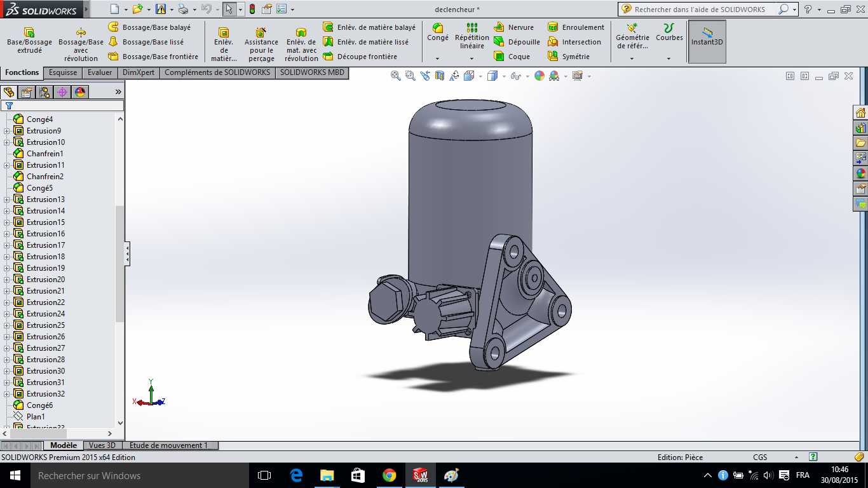Screen dimensions: 868x488
Task: Open Assistance pour le perçage
Action: [x=261, y=44]
